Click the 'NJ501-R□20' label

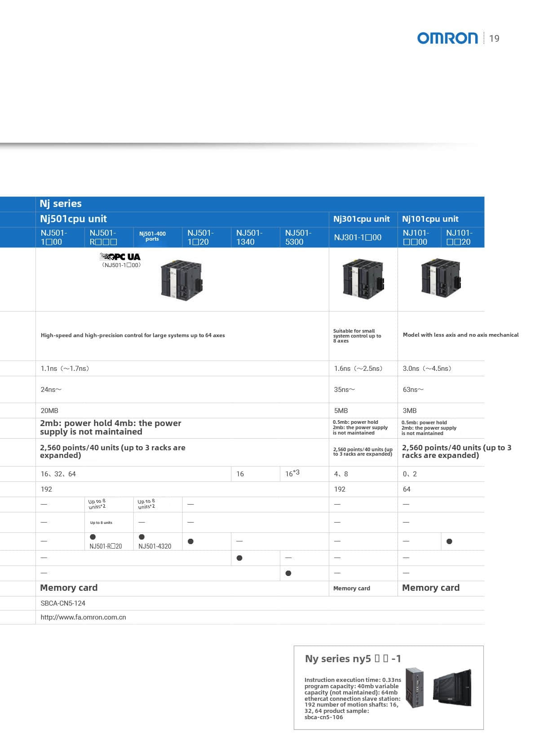click(x=106, y=546)
